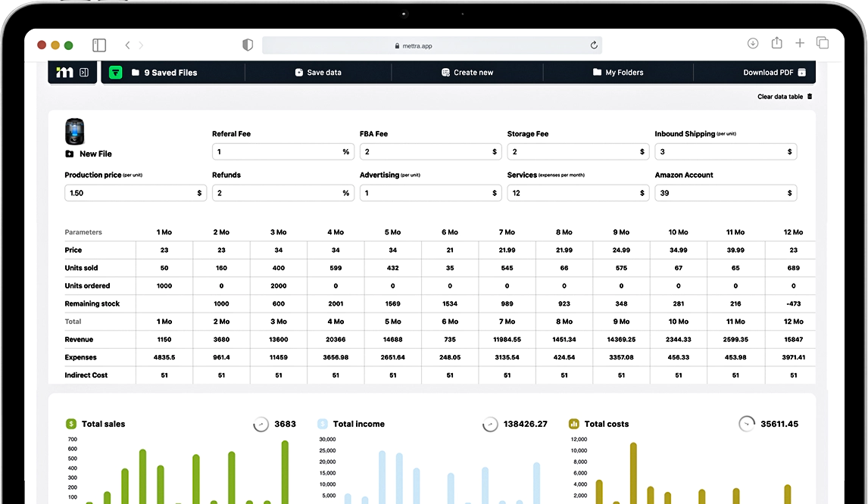Image resolution: width=868 pixels, height=504 pixels.
Task: Click the New File label
Action: [95, 154]
